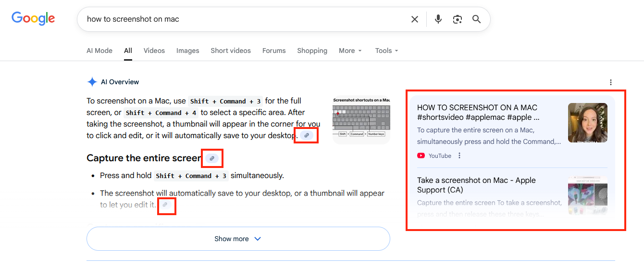644x270 pixels.
Task: Expand the More search filters dropdown
Action: tap(350, 51)
